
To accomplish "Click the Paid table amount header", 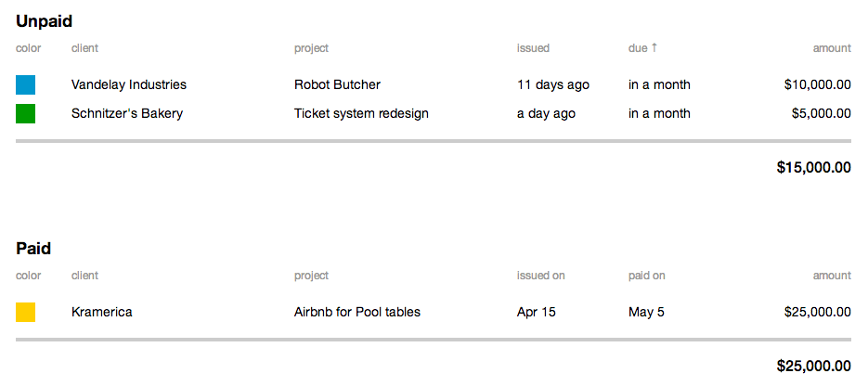I will pyautogui.click(x=832, y=276).
